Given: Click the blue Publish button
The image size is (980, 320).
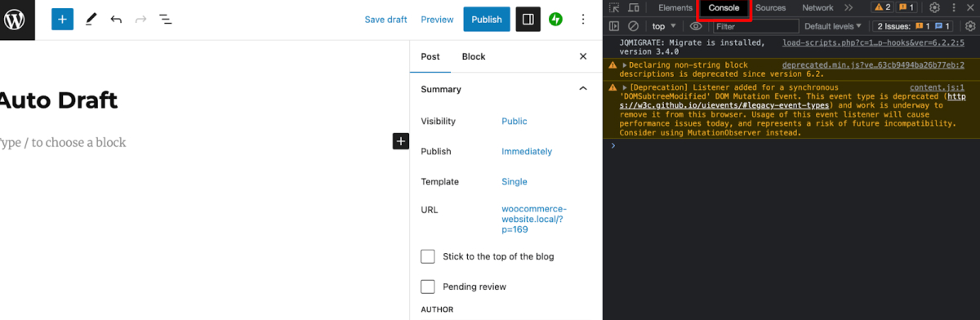Looking at the screenshot, I should click(487, 19).
